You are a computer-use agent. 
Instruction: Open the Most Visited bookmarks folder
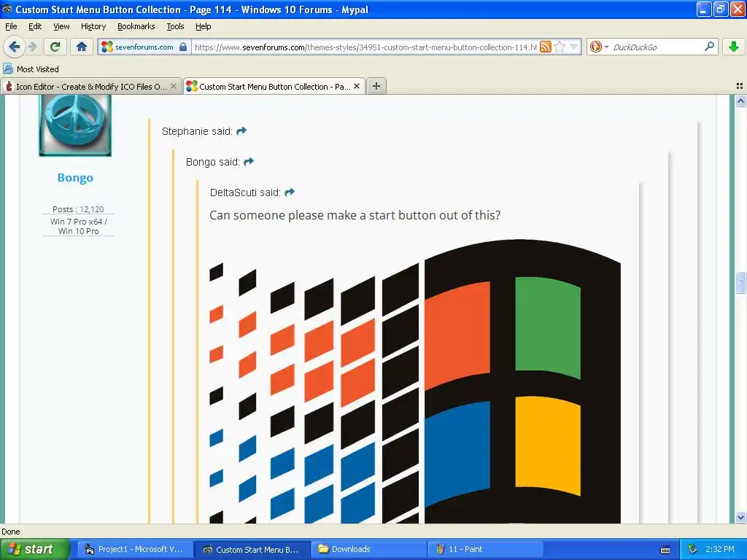(x=31, y=69)
